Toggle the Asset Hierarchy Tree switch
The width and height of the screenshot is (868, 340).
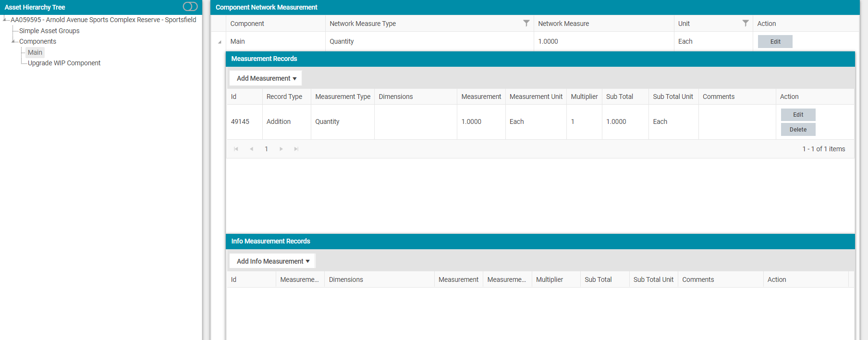coord(190,7)
